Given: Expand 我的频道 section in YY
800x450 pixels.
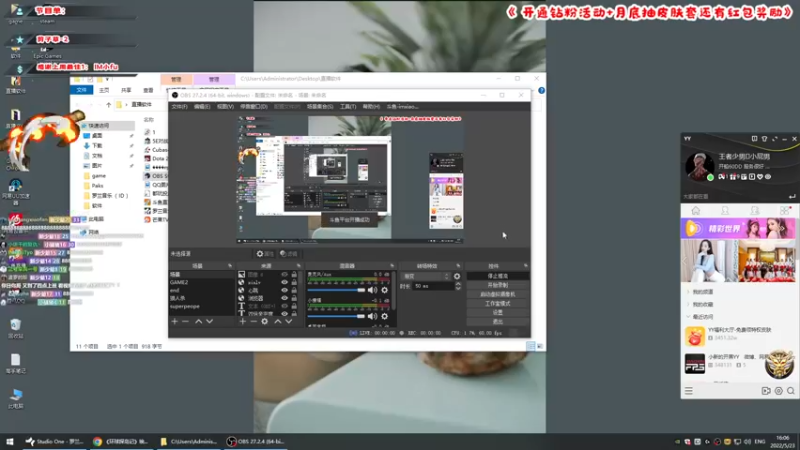Looking at the screenshot, I should pyautogui.click(x=688, y=292).
